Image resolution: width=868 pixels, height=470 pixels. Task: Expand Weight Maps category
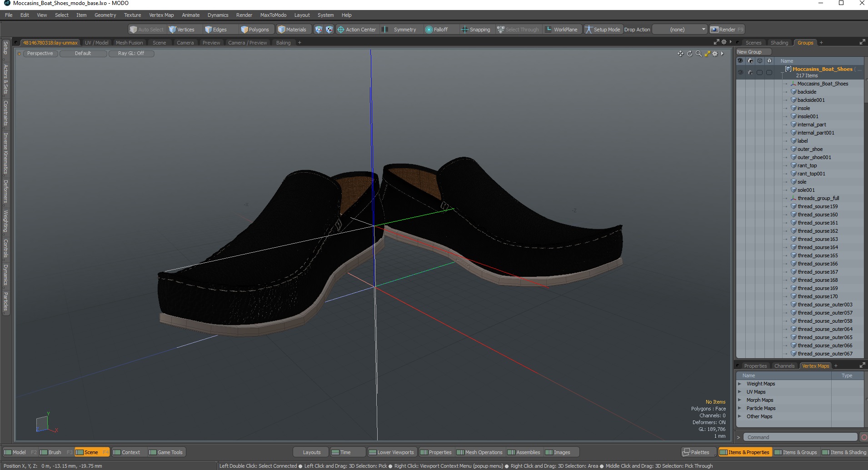point(739,384)
